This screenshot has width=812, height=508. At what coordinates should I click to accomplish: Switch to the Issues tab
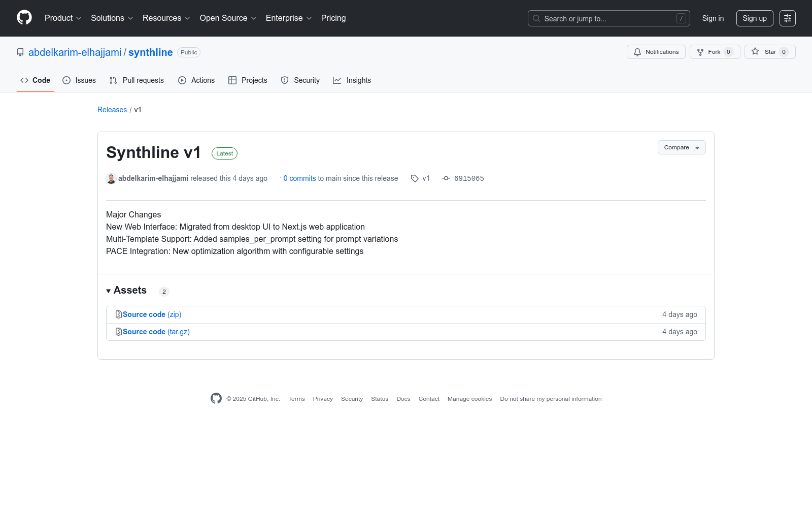tap(79, 80)
